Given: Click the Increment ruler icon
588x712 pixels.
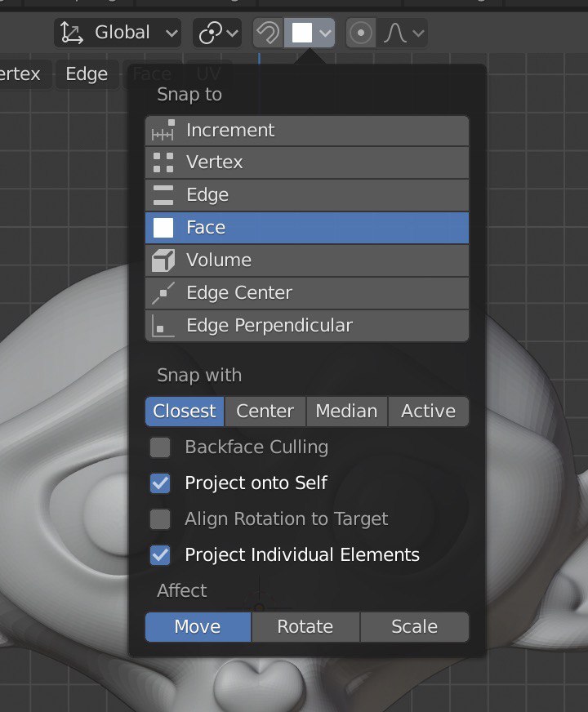Looking at the screenshot, I should pos(163,131).
